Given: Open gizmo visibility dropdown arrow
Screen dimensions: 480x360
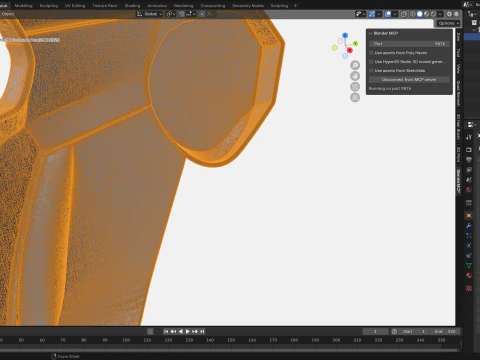Looking at the screenshot, I should 379,14.
